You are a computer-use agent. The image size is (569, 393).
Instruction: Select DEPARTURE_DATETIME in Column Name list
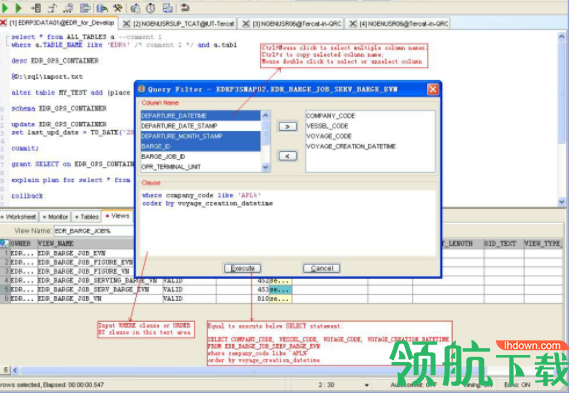pos(200,115)
